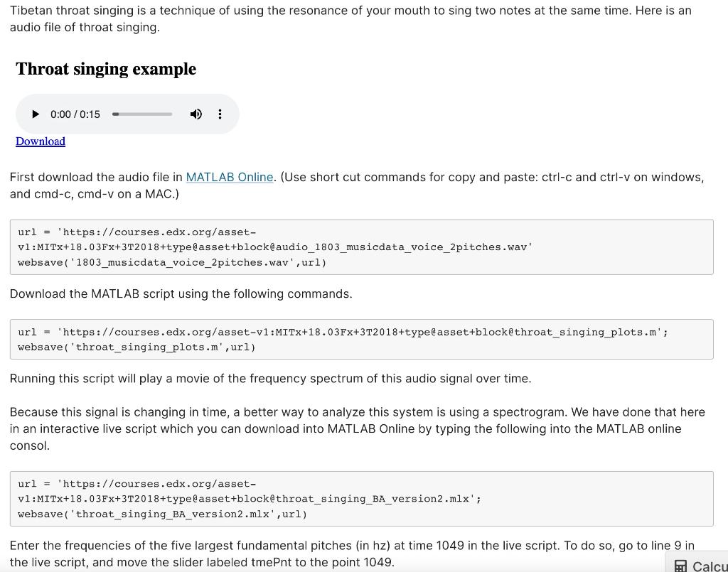Toggle audio playback on the example clip

click(x=36, y=114)
